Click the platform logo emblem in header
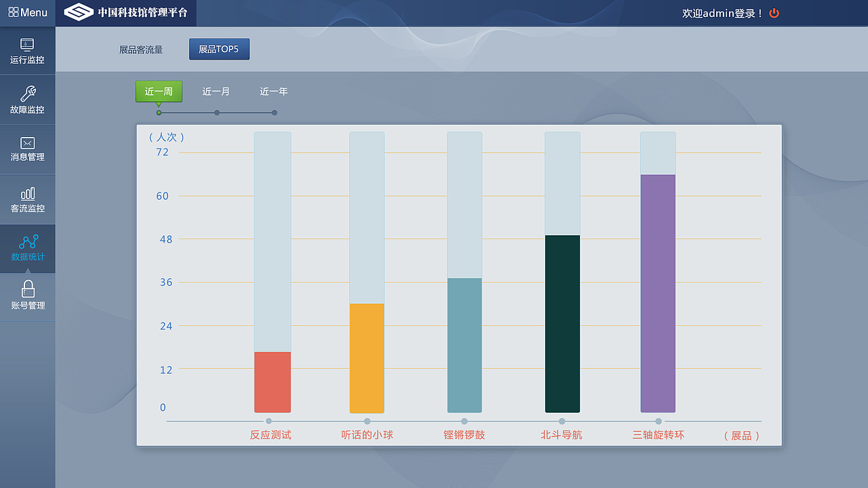The image size is (868, 488). 79,12
